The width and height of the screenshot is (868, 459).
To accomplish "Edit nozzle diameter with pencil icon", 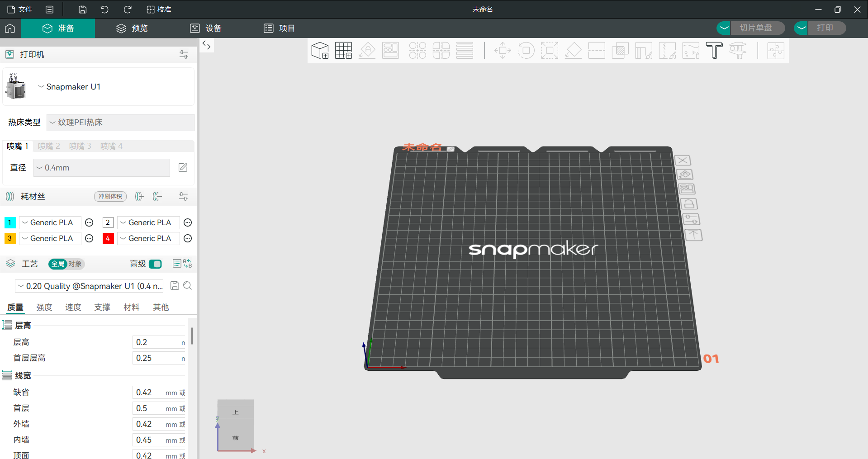I will pyautogui.click(x=183, y=168).
